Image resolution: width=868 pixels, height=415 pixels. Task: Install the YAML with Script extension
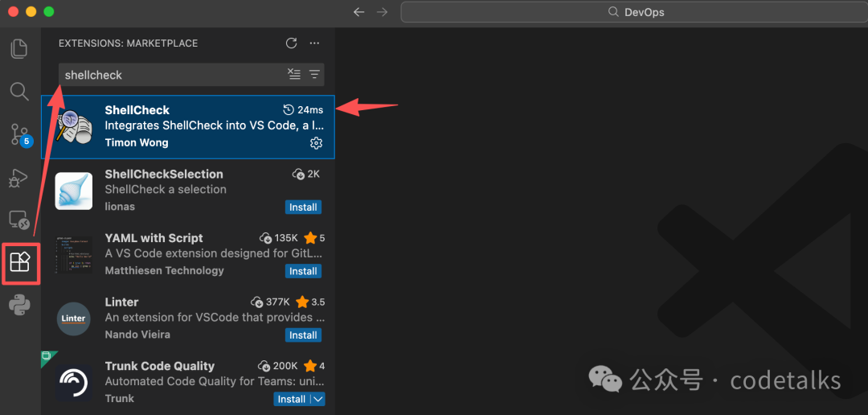pos(303,271)
